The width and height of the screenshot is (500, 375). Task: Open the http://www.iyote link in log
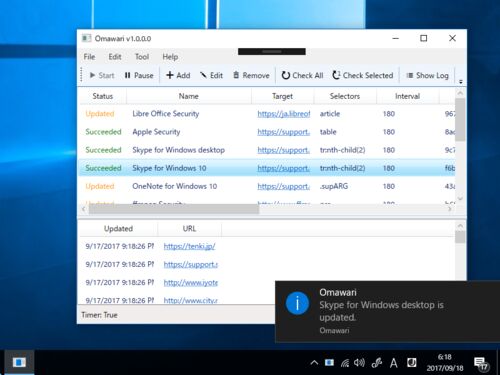click(191, 282)
